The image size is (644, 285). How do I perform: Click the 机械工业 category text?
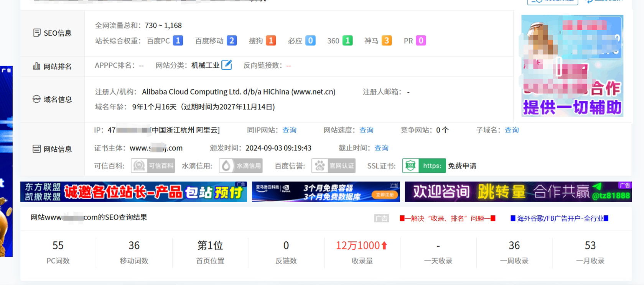pyautogui.click(x=206, y=65)
